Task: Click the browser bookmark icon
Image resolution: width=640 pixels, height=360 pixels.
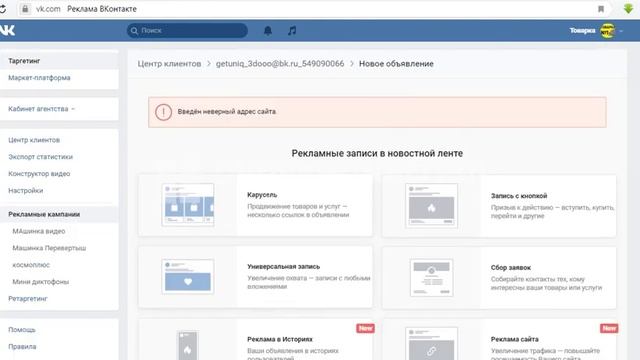Action: [x=601, y=9]
